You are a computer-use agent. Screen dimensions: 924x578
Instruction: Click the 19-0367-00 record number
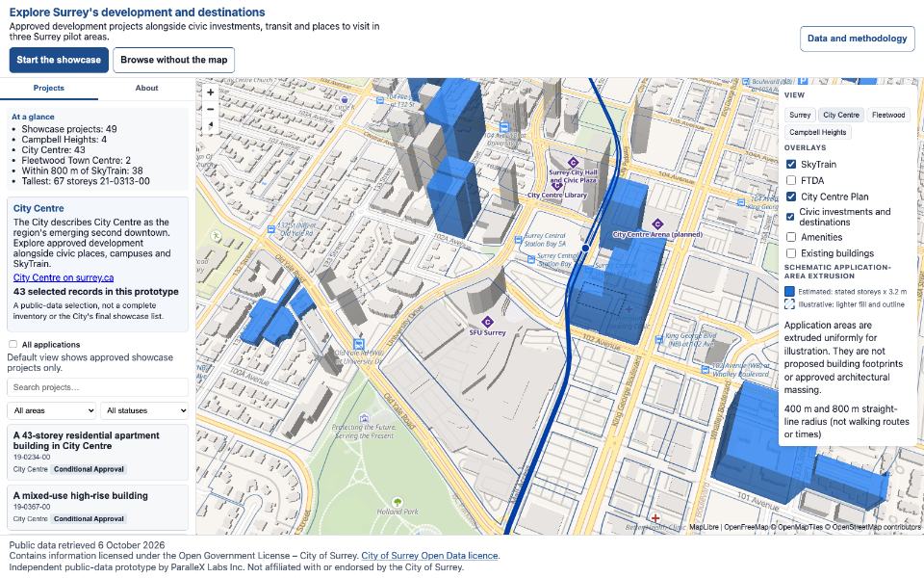(x=32, y=507)
